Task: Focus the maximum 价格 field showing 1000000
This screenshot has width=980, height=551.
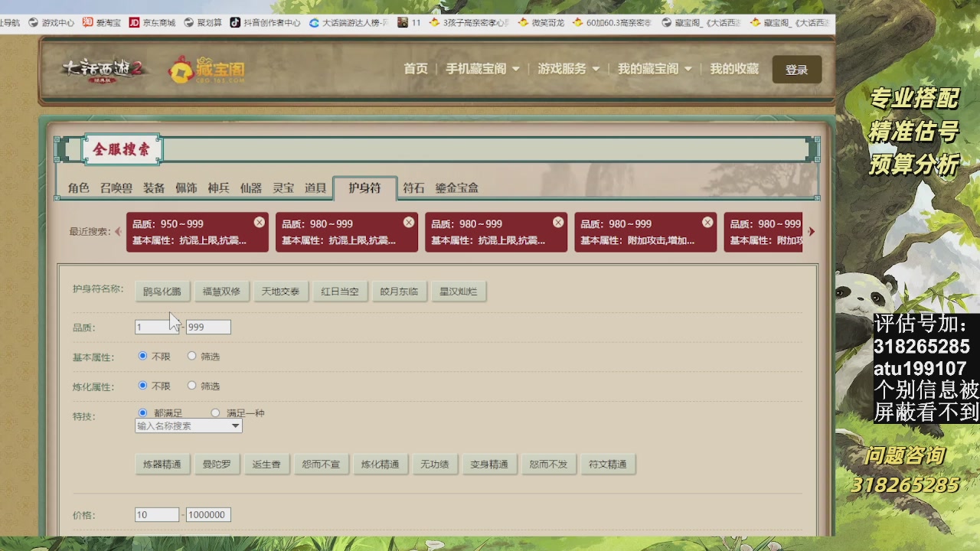Action: coord(208,515)
